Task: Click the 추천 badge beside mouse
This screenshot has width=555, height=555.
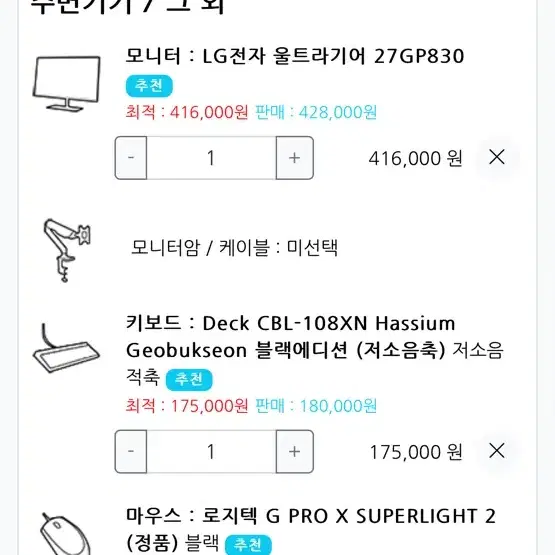Action: point(248,544)
